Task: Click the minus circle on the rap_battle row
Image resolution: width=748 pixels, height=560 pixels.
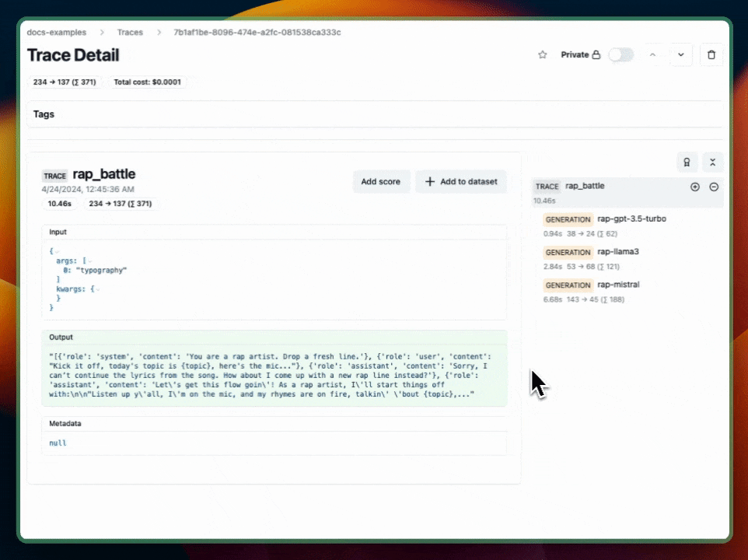Action: [714, 187]
